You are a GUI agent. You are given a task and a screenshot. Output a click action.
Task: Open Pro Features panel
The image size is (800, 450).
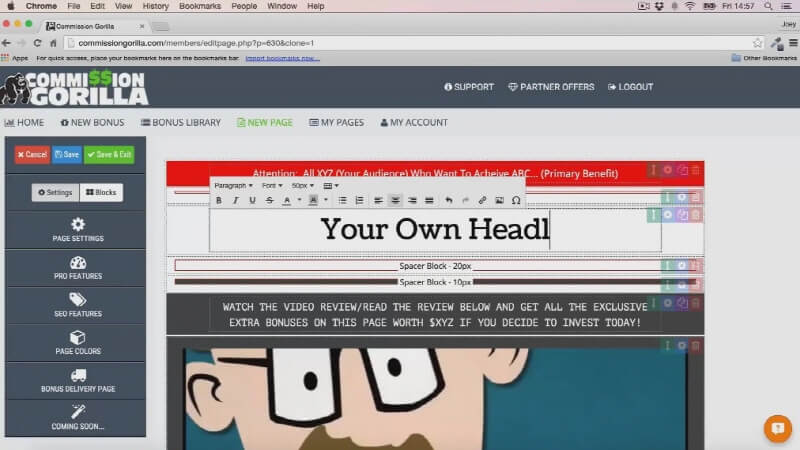[x=78, y=267]
